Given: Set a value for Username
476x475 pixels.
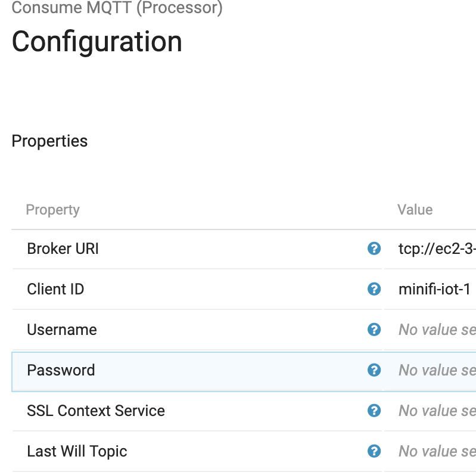Looking at the screenshot, I should pyautogui.click(x=436, y=330).
